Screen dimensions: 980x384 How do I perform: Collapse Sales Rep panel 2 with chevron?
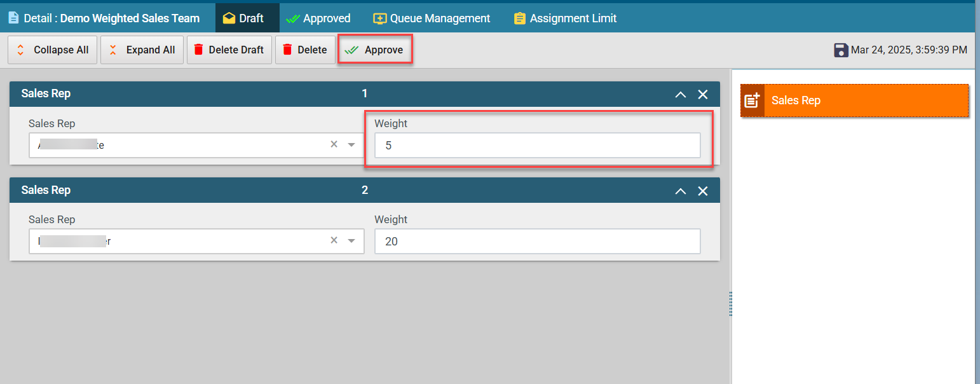pos(680,191)
